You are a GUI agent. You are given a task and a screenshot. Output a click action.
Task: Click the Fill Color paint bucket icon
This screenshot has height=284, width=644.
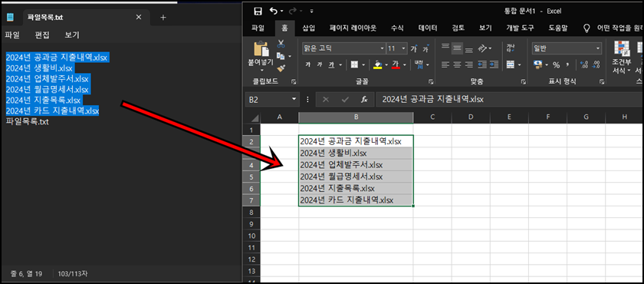378,64
